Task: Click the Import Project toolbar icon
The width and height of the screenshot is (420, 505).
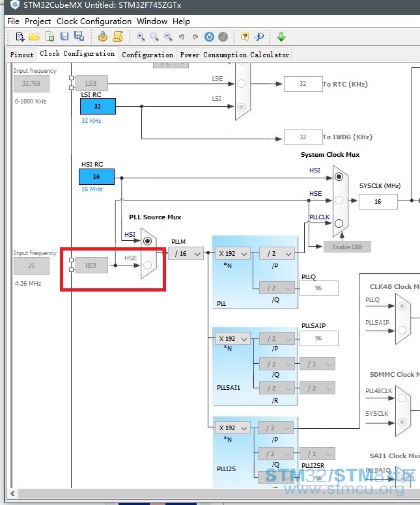Action: point(50,36)
